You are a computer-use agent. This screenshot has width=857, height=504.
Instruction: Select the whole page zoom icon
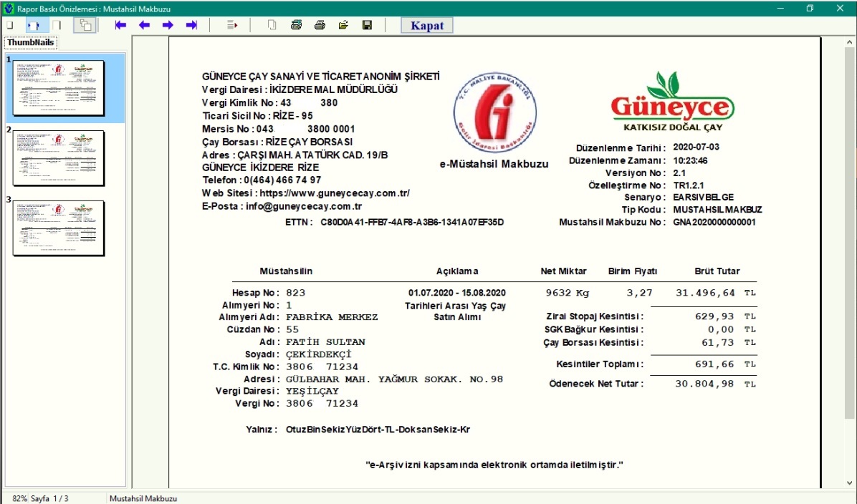(10, 25)
